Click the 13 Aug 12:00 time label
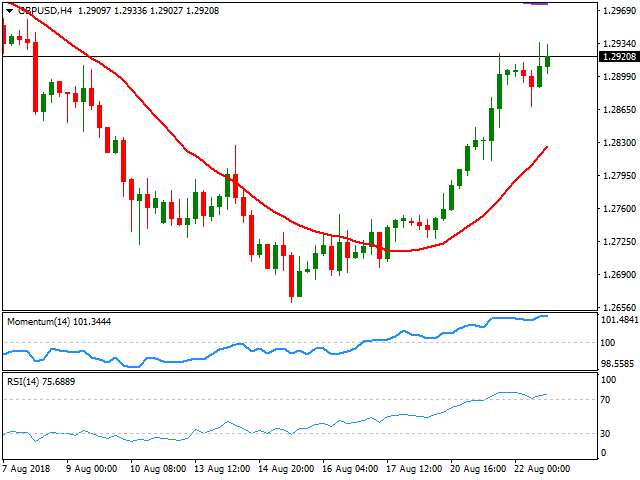 pyautogui.click(x=222, y=469)
